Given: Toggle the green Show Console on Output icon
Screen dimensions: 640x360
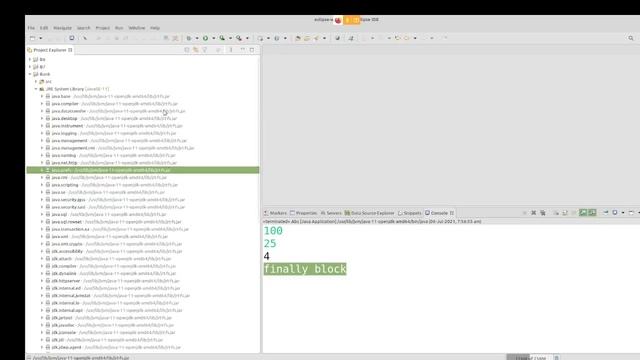Looking at the screenshot, I should (583, 213).
